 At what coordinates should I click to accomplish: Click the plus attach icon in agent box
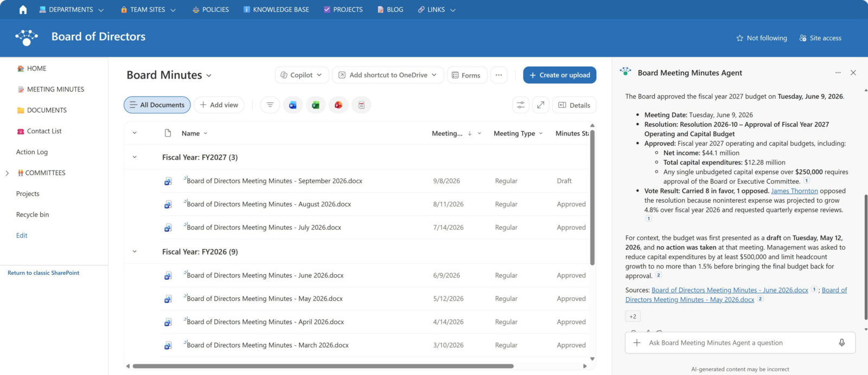pyautogui.click(x=637, y=343)
